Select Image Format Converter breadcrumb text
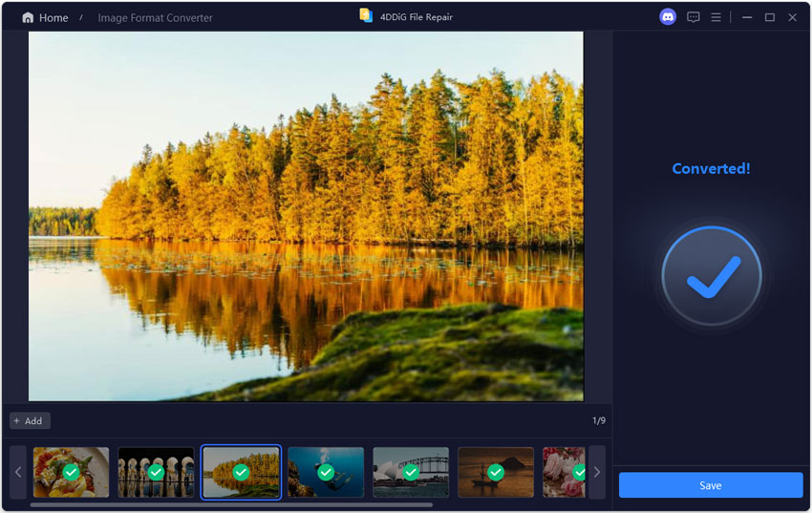This screenshot has width=812, height=513. 156,17
